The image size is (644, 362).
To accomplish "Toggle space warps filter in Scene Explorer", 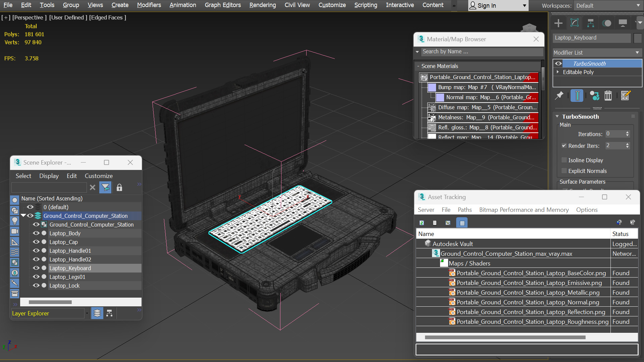I will [15, 252].
